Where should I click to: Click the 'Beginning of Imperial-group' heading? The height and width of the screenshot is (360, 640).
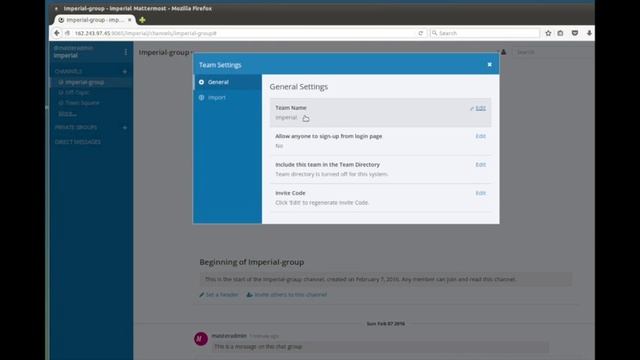[x=252, y=262]
